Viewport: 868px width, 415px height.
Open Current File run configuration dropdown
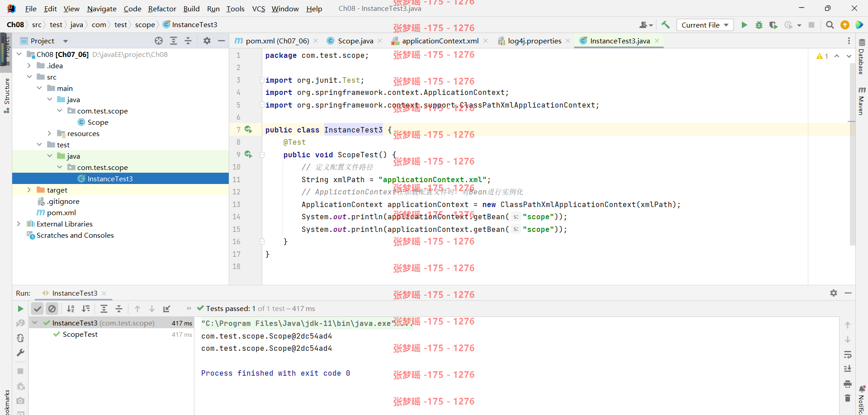(x=705, y=25)
